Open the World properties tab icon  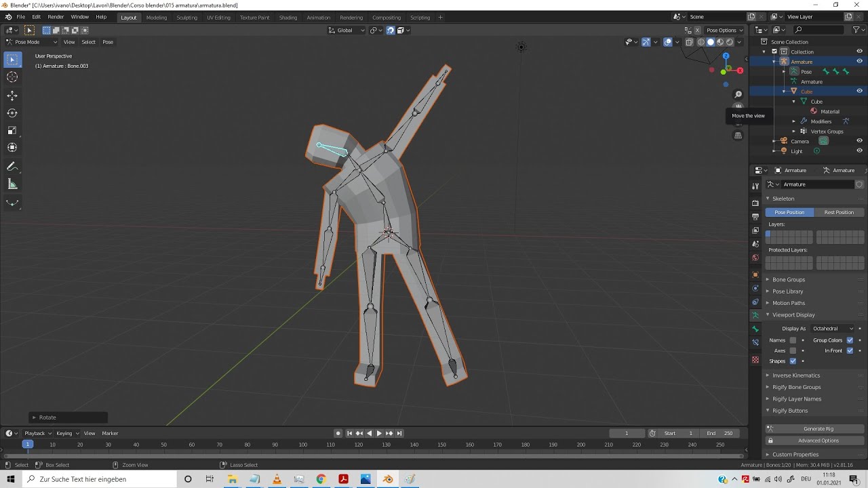[x=755, y=258]
